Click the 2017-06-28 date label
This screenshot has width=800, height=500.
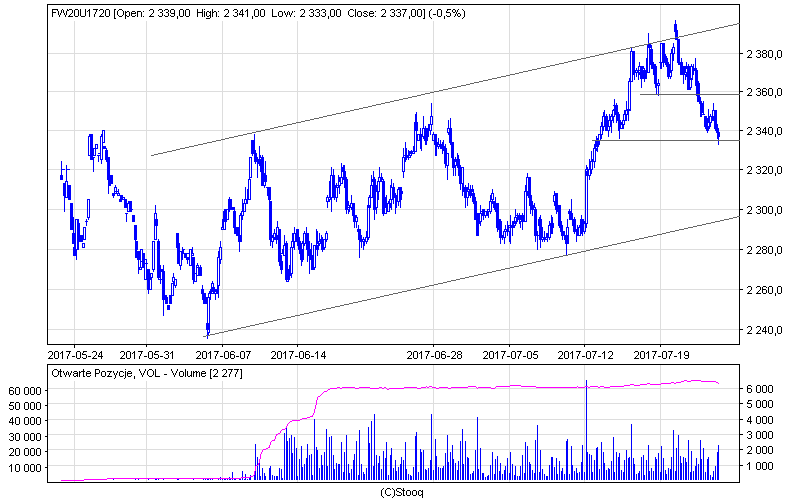[434, 355]
